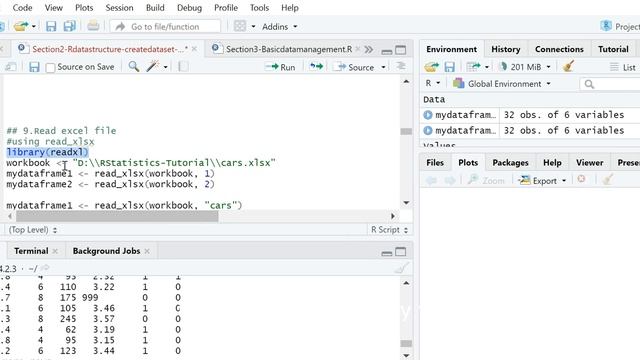Open the Addins dropdown

(280, 27)
